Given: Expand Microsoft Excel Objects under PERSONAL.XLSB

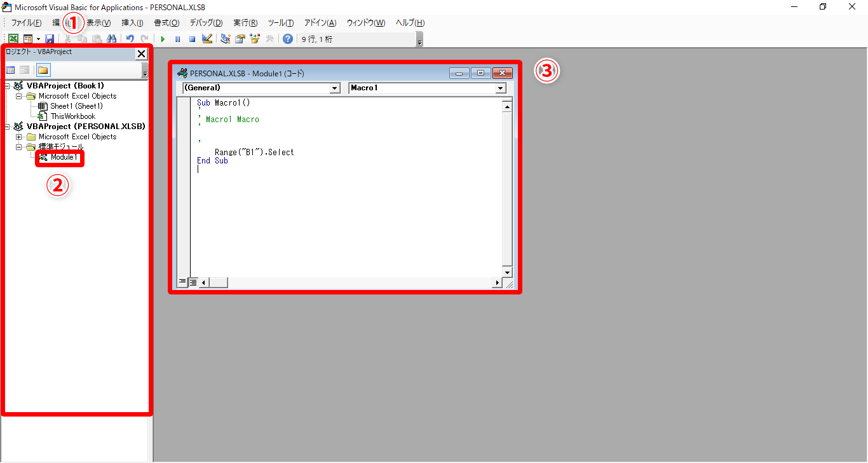Looking at the screenshot, I should (x=18, y=137).
